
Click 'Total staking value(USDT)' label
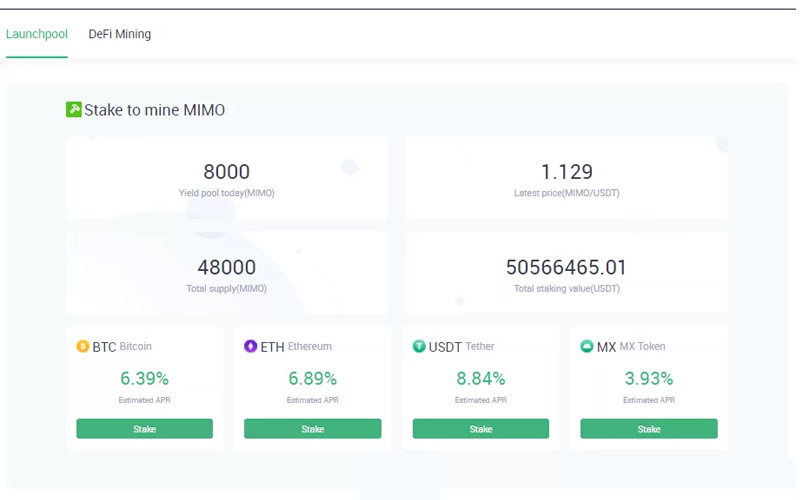[567, 288]
